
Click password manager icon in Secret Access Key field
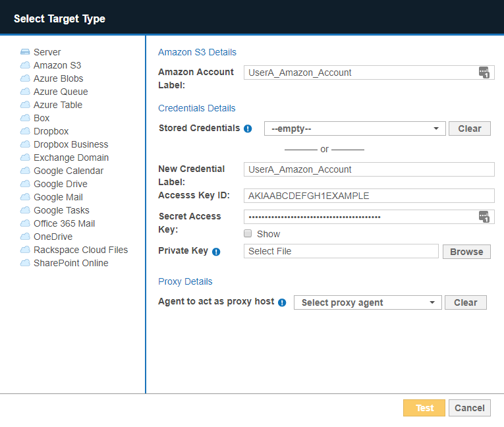click(484, 217)
